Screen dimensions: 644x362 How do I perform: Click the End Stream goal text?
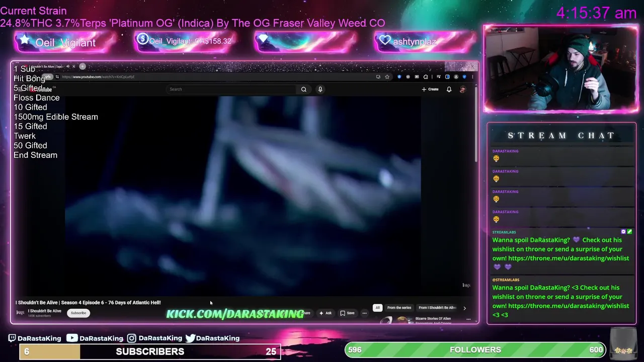tap(35, 155)
